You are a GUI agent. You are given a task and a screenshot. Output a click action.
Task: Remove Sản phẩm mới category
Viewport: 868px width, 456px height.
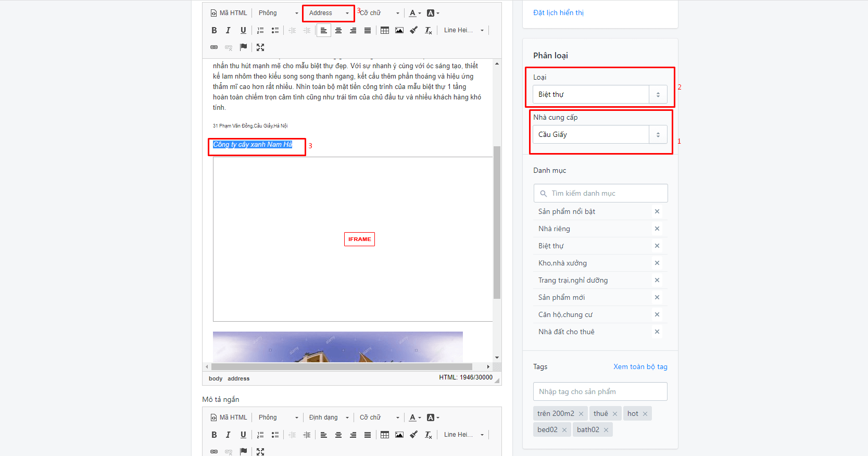pos(657,297)
